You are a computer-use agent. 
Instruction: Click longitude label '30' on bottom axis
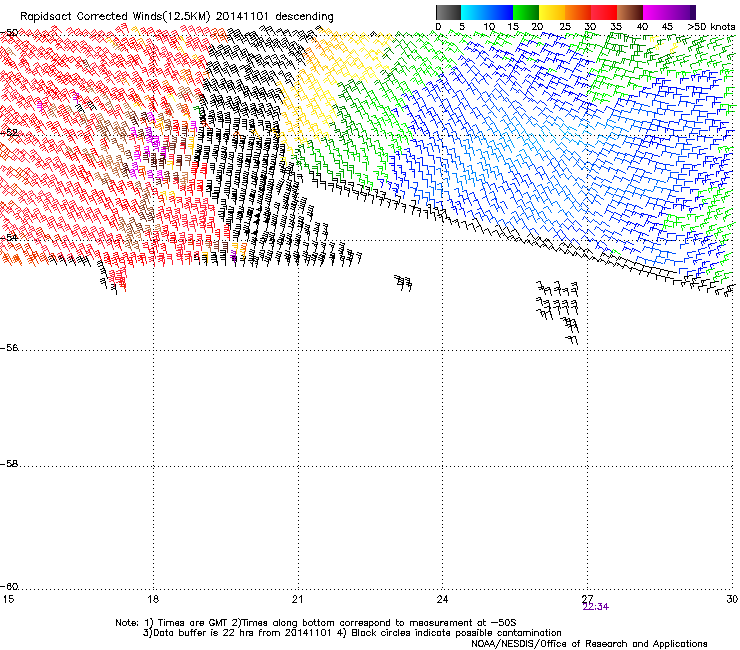click(732, 599)
